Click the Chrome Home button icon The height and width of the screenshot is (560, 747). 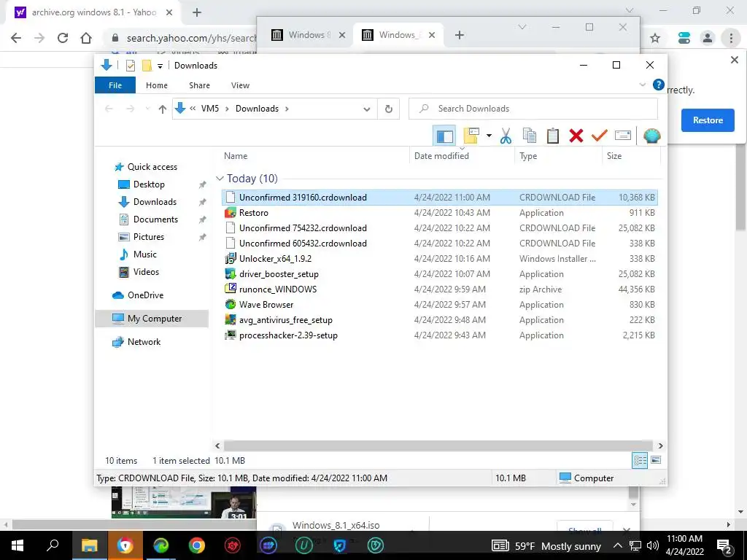click(x=86, y=38)
